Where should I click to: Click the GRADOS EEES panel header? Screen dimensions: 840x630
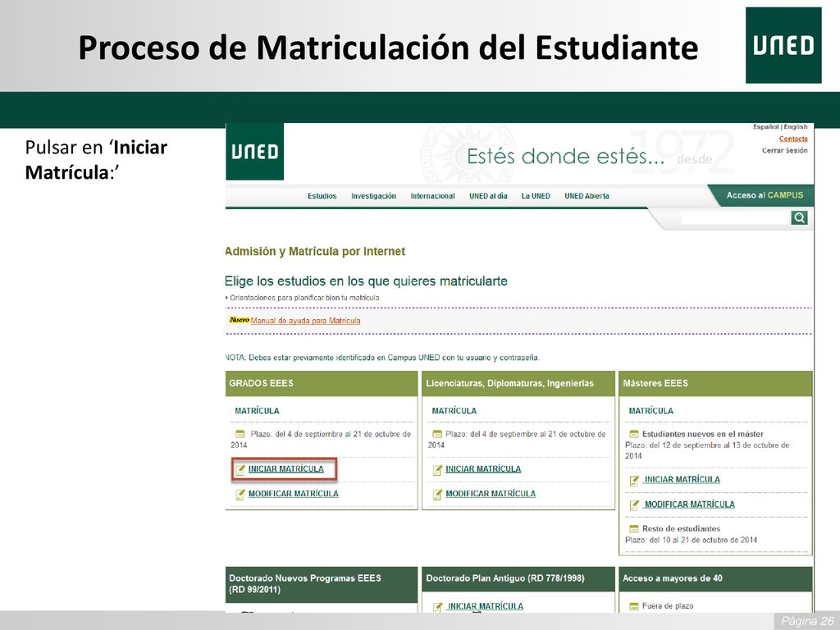(x=322, y=384)
